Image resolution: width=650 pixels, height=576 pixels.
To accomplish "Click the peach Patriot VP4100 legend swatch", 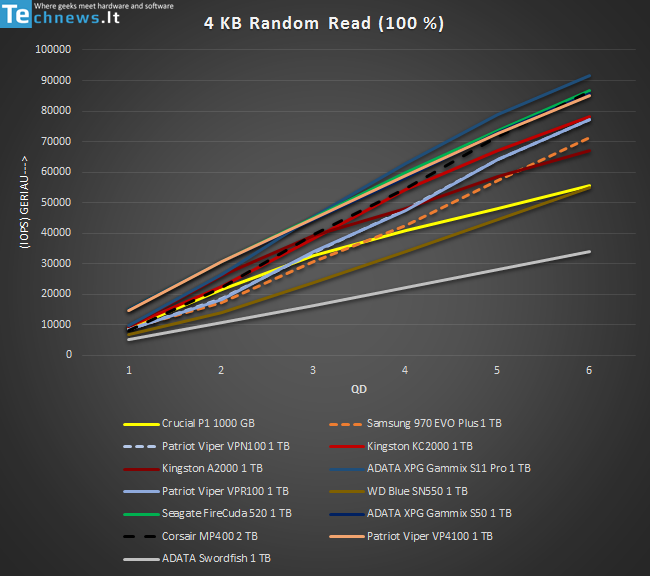I will point(347,537).
